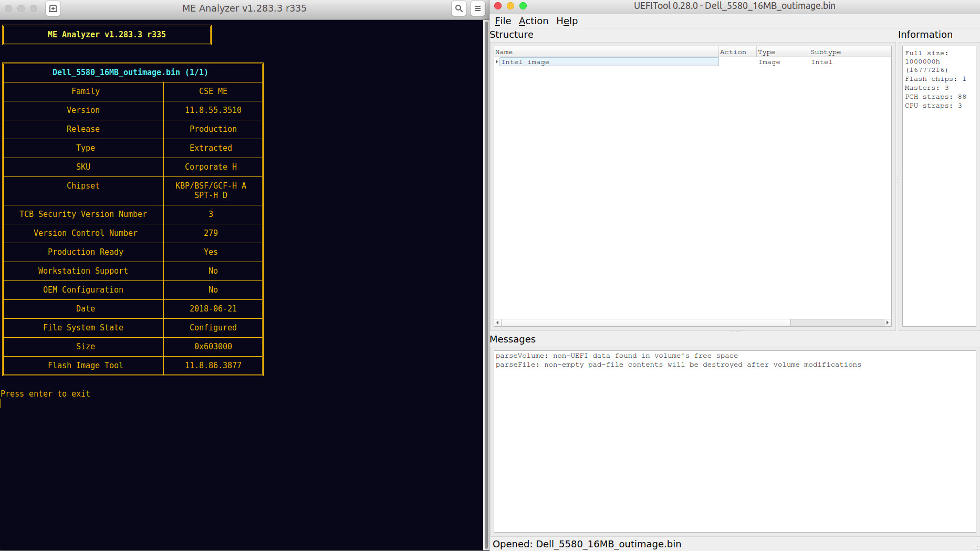Click the Full size label in Information

927,53
